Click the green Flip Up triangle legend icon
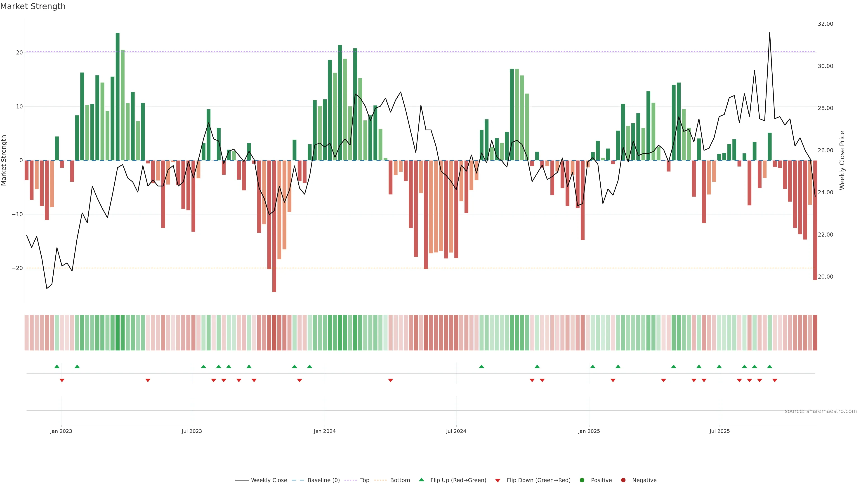The width and height of the screenshot is (868, 488). [421, 480]
